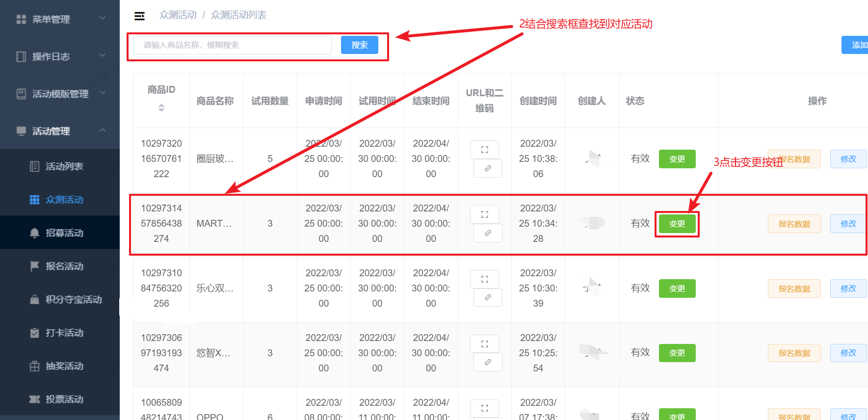The height and width of the screenshot is (420, 868).
Task: Click 修改 button in 乐心双 row
Action: click(x=848, y=289)
